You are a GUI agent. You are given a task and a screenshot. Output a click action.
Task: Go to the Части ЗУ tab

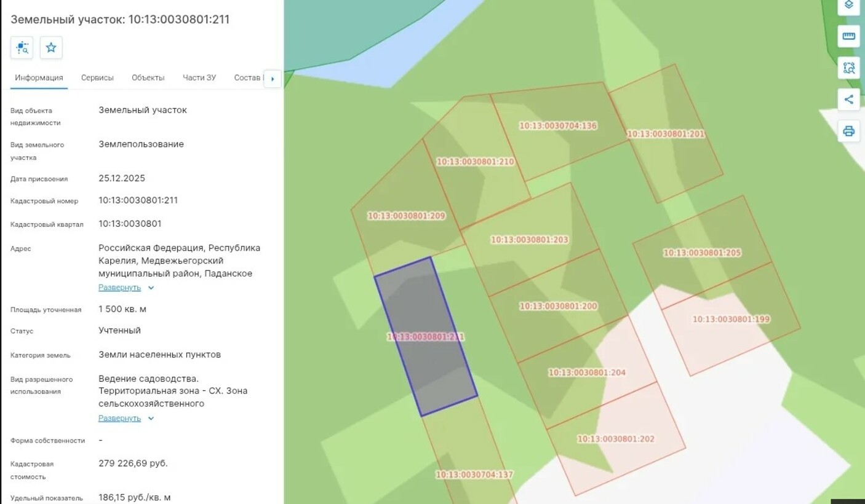[199, 78]
